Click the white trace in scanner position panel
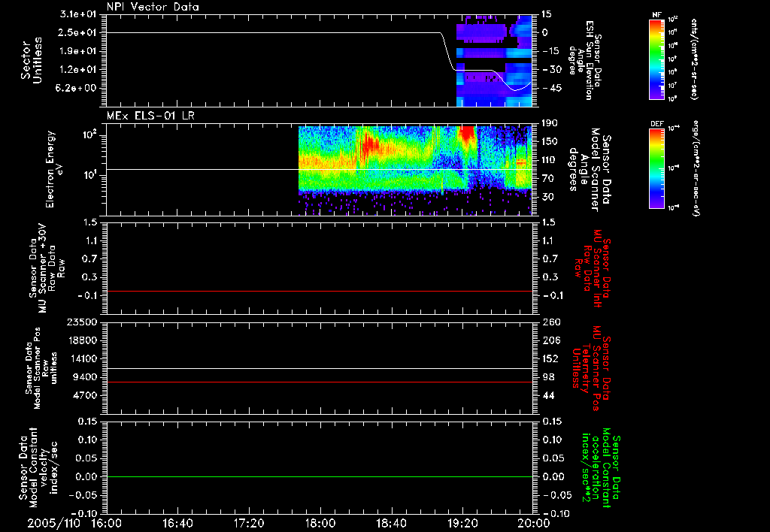The height and width of the screenshot is (532, 770). (320, 368)
